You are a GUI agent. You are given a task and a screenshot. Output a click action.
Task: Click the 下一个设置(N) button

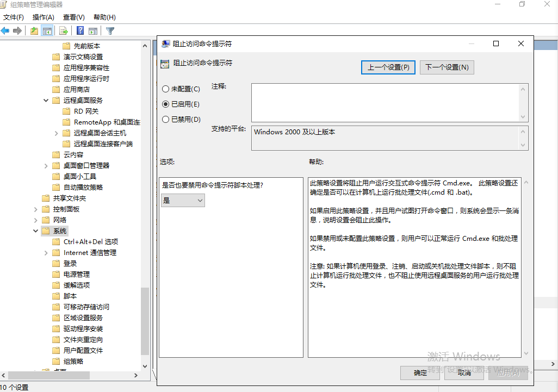[447, 67]
